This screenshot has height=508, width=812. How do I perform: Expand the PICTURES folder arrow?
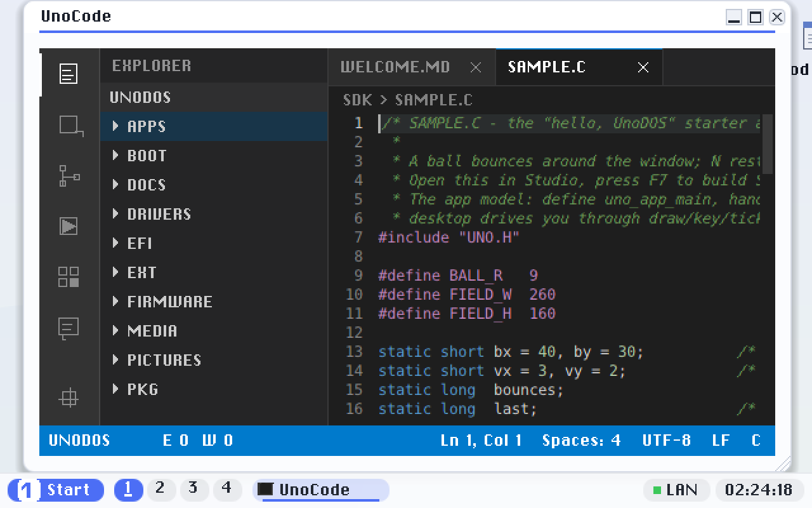[115, 359]
